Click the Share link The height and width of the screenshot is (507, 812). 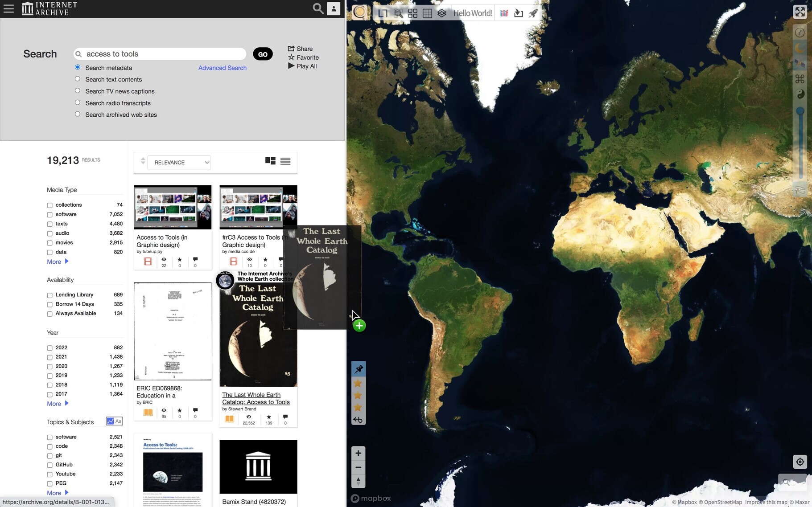click(x=300, y=49)
